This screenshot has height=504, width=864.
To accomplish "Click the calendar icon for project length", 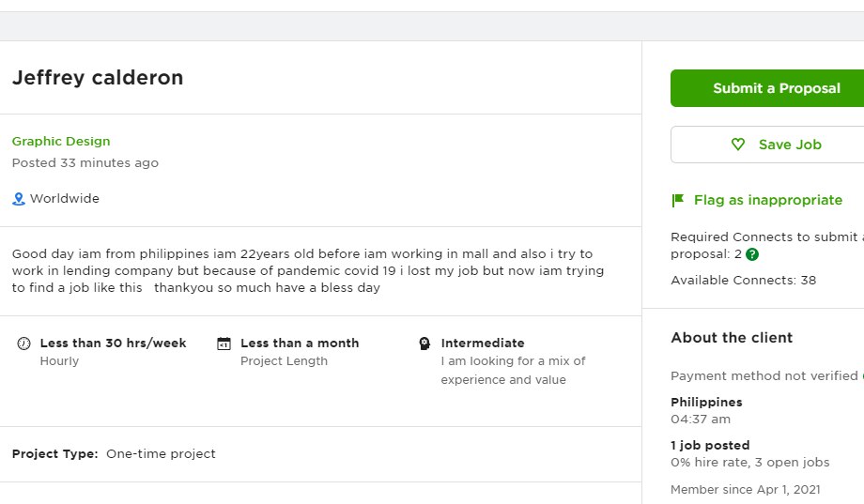I will (224, 344).
